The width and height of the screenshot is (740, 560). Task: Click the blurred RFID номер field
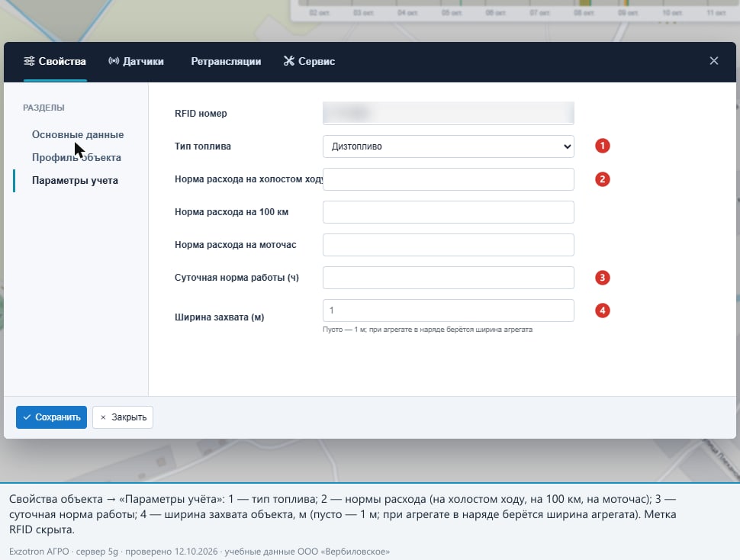tap(449, 113)
